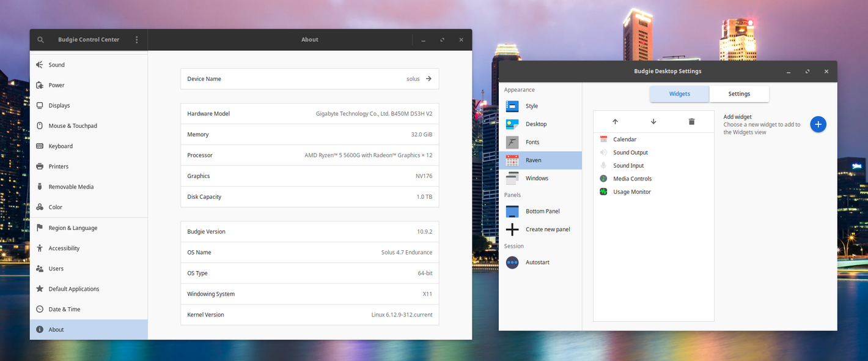This screenshot has height=361, width=868.
Task: Click the blue plus Add widget button
Action: point(818,124)
